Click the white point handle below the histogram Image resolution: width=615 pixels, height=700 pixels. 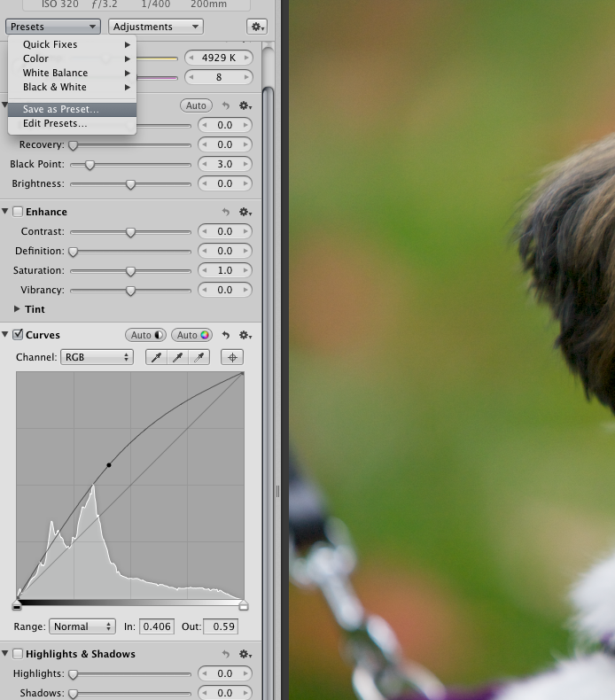click(244, 606)
